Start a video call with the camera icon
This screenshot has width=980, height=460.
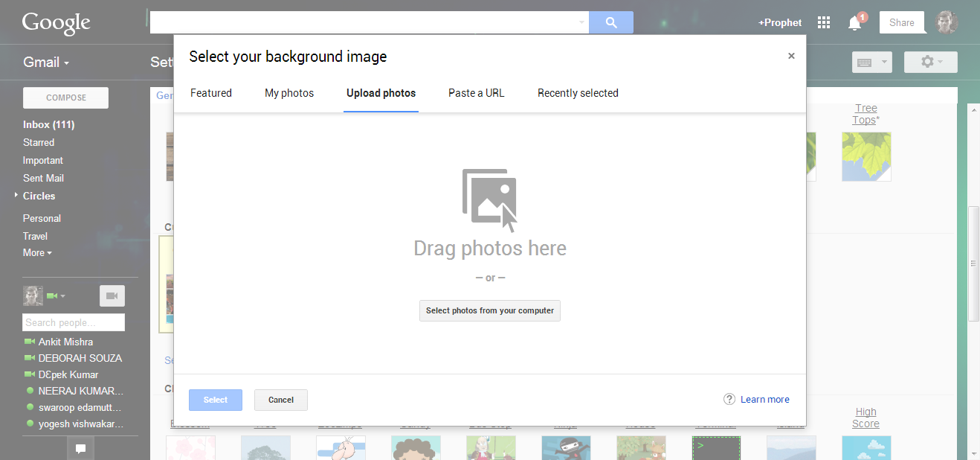(x=112, y=296)
